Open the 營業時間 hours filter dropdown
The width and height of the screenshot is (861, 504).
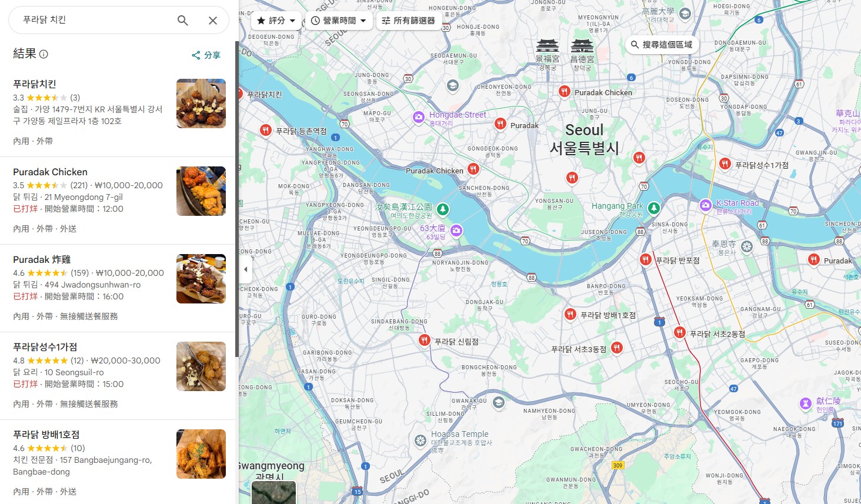click(339, 21)
